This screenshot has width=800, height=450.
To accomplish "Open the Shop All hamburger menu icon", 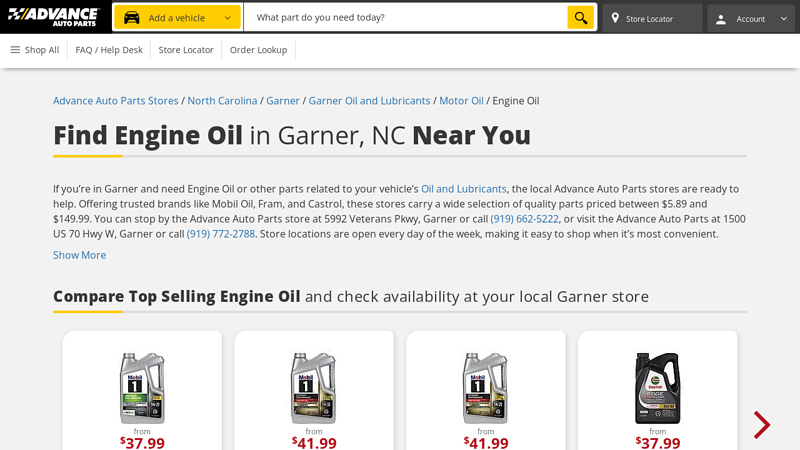I will (15, 49).
